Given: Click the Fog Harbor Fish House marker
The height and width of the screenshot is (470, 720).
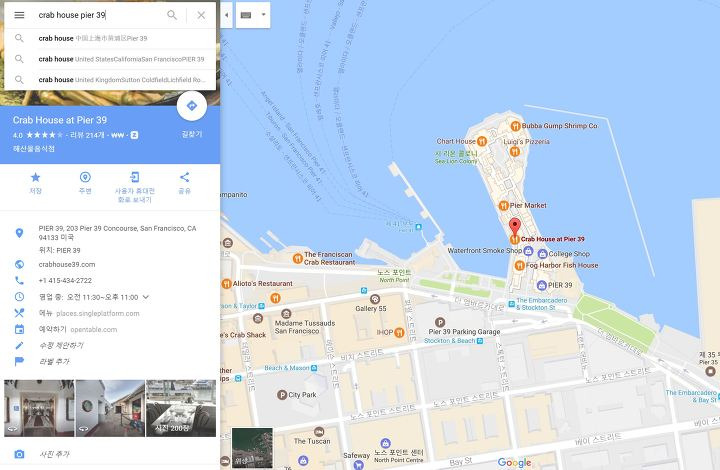Looking at the screenshot, I should (x=519, y=265).
